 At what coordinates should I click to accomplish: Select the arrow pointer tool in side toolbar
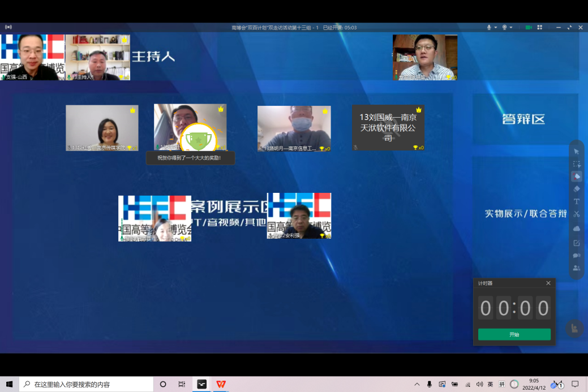[576, 152]
